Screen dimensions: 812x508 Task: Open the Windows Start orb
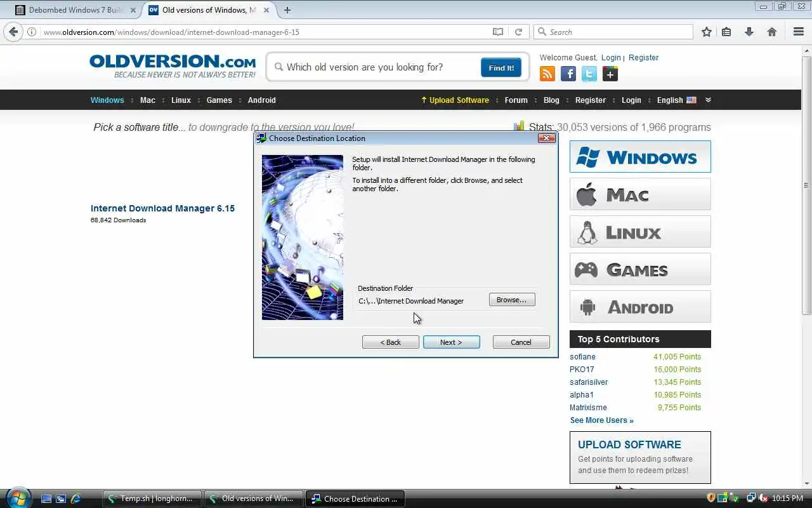point(17,498)
